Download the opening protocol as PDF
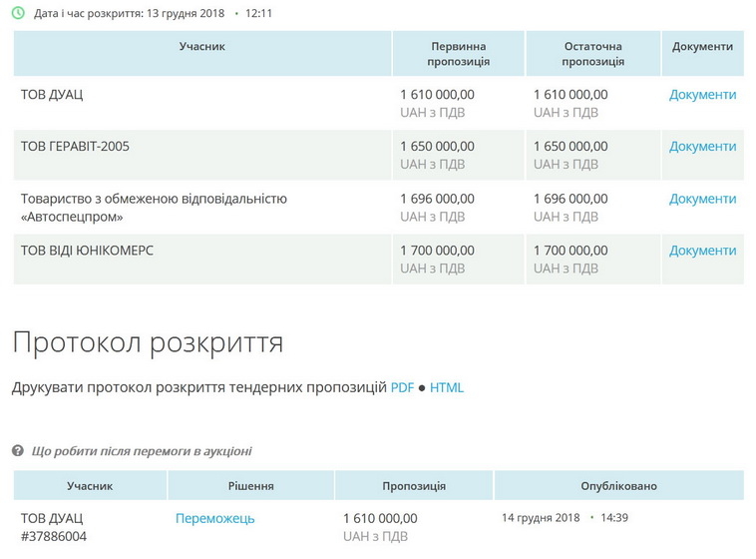Viewport: 756px width, 559px height. coord(402,387)
